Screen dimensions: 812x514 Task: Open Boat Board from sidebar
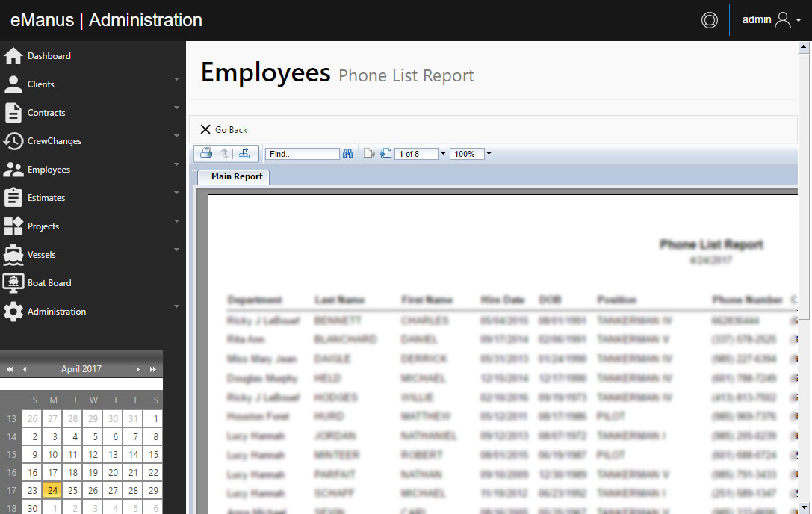(x=49, y=283)
